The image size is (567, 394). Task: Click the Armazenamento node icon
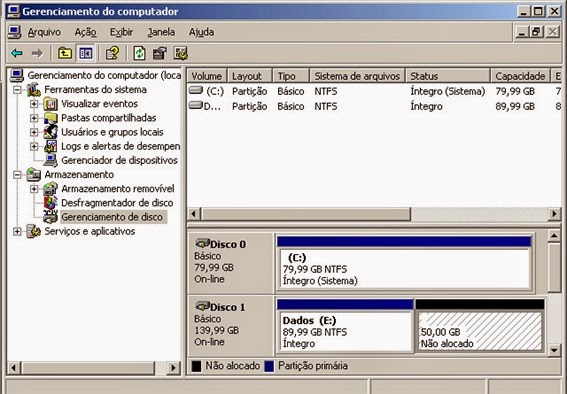(x=34, y=175)
